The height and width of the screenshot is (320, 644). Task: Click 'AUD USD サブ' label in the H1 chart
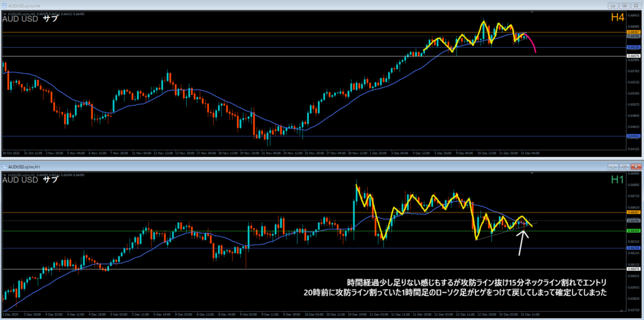click(x=30, y=180)
